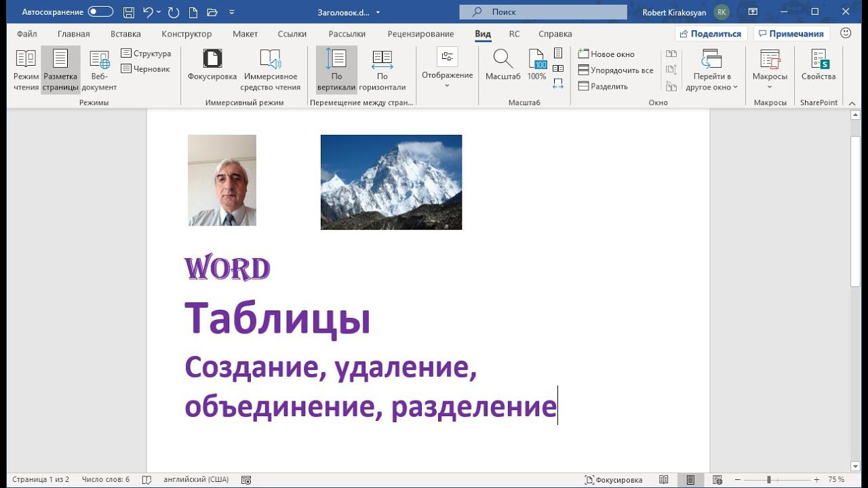Select По горизонтали page movement
This screenshot has height=488, width=868.
(x=382, y=70)
